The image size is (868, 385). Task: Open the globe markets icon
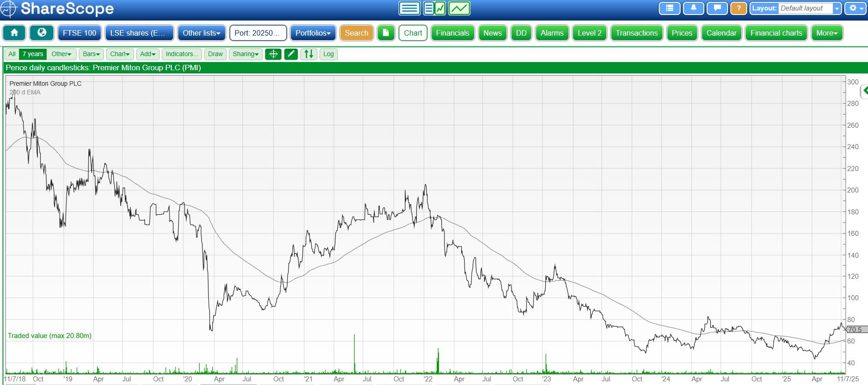click(41, 33)
